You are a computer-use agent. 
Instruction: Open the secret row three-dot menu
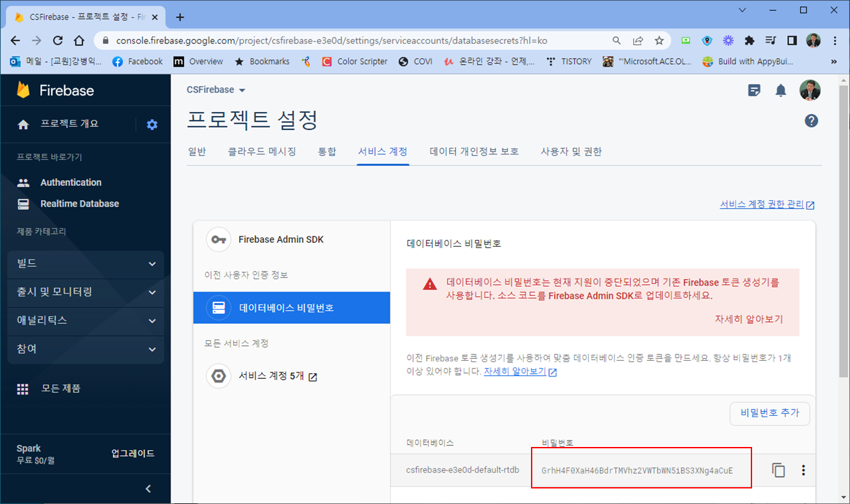click(803, 470)
